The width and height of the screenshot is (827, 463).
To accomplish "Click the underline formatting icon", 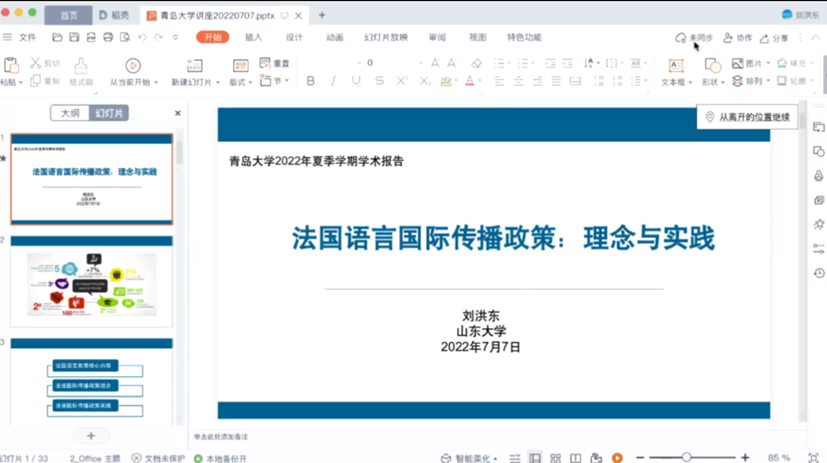I will (x=356, y=81).
